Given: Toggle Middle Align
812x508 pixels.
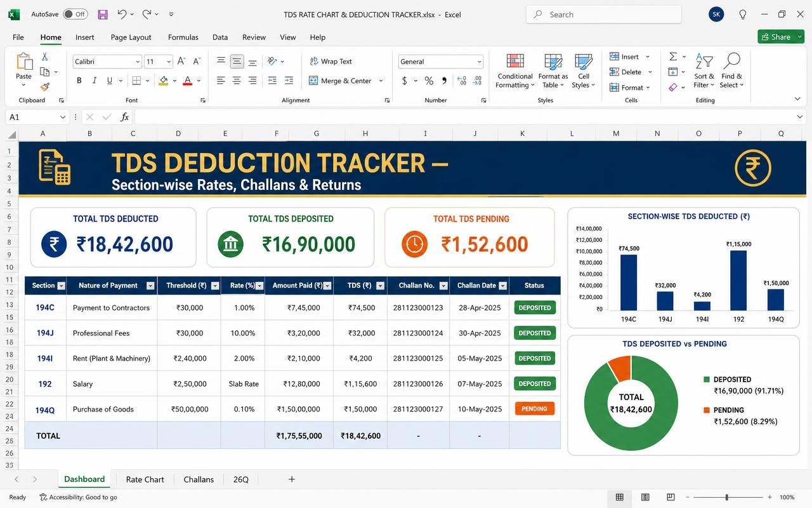Looking at the screenshot, I should pyautogui.click(x=237, y=61).
